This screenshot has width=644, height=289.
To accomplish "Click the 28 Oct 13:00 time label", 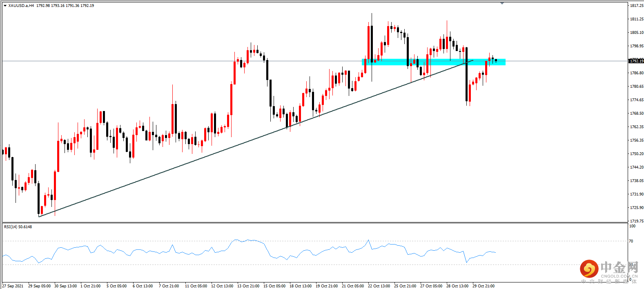I will (457, 286).
